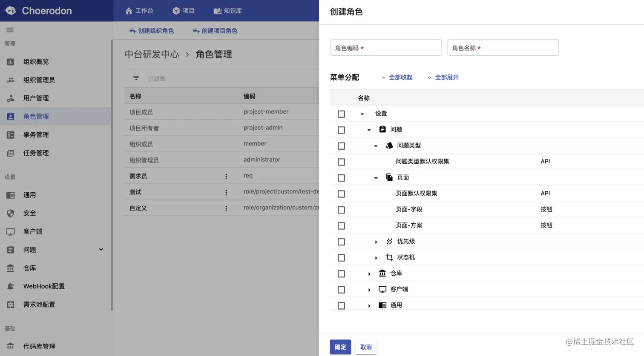Check the 问题 row checkbox
The width and height of the screenshot is (644, 356).
point(341,130)
